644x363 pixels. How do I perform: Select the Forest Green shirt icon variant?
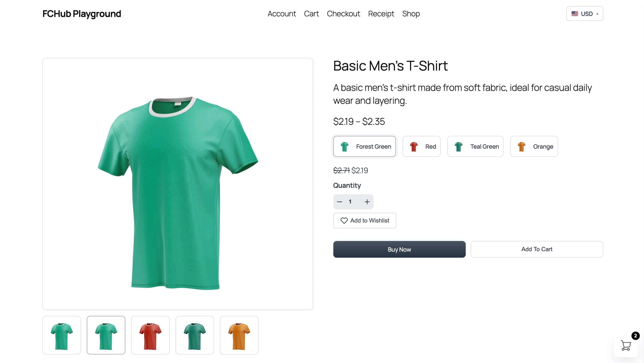click(x=345, y=146)
